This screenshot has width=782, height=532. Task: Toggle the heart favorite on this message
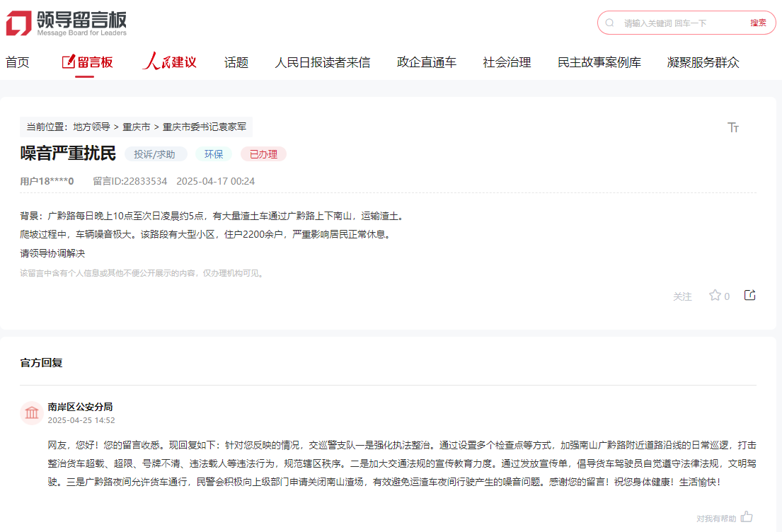click(x=715, y=296)
